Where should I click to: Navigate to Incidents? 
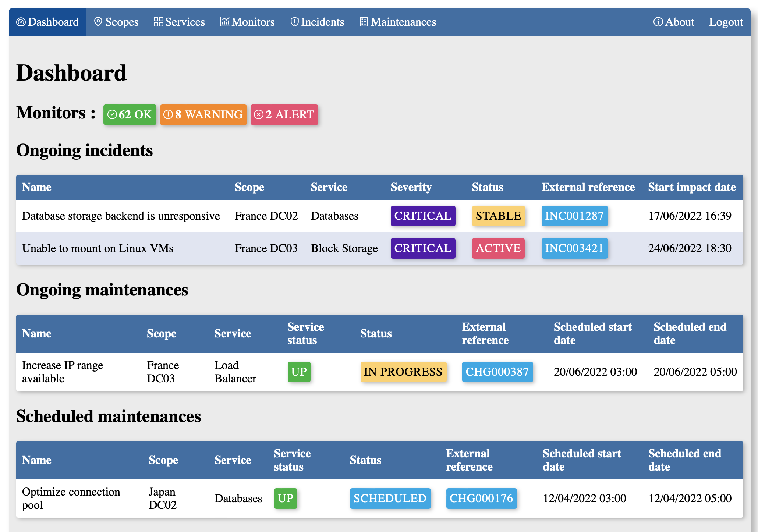click(x=317, y=22)
